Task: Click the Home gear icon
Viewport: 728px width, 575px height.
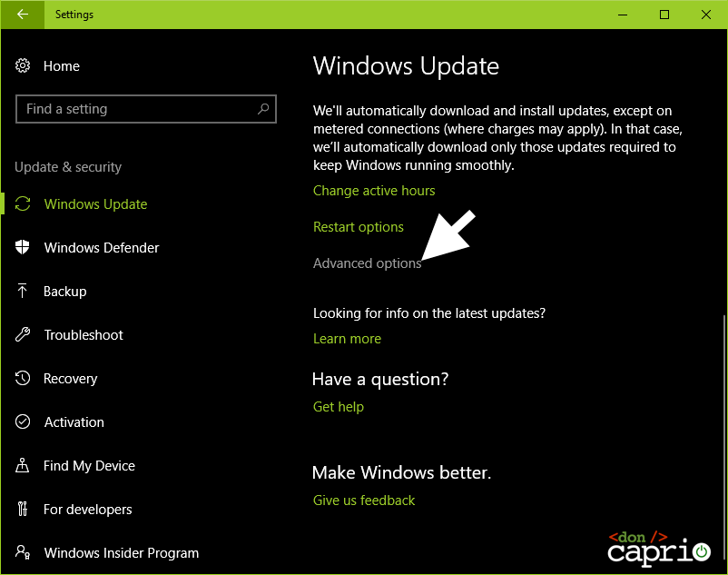Action: 23,66
